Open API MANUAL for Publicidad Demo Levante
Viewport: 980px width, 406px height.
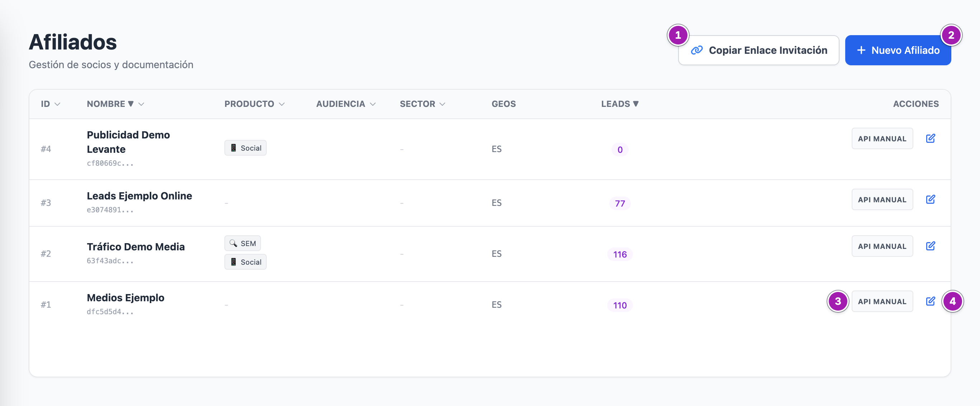(882, 138)
